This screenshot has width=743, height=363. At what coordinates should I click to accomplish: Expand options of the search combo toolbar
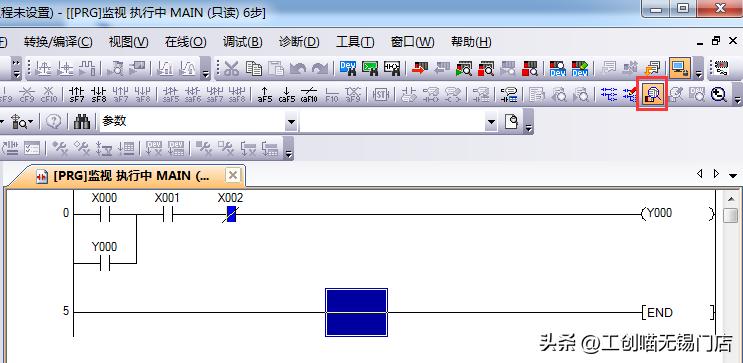[x=528, y=123]
